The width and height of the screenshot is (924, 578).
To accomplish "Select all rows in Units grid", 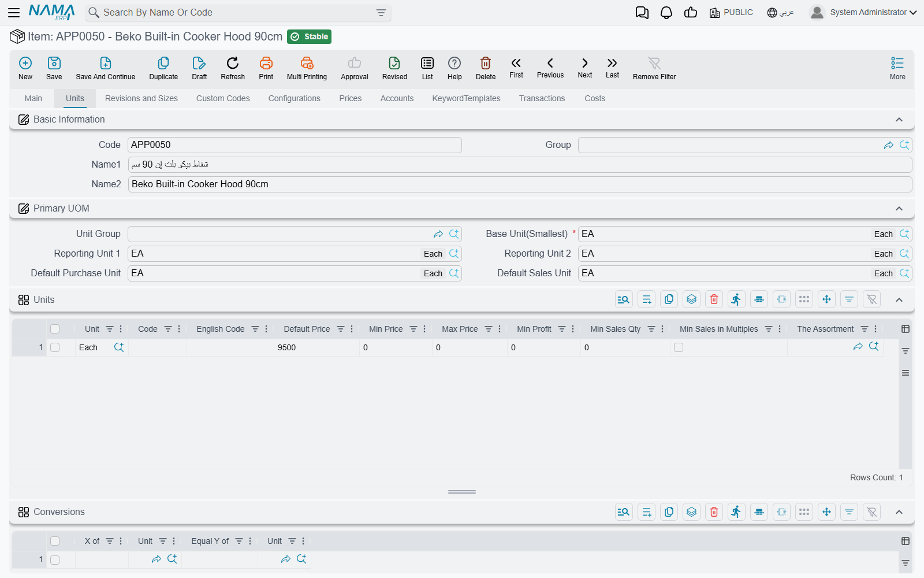I will coord(55,329).
